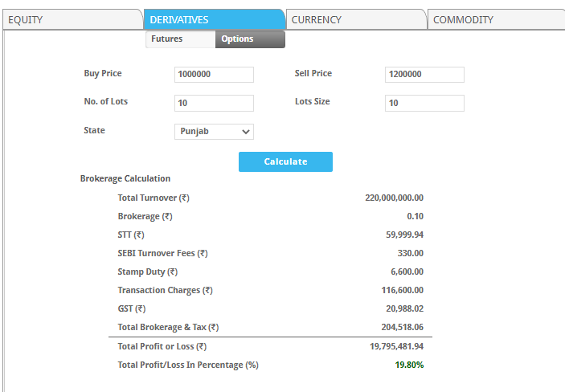Screen dimensions: 565x392
Task: Click the GST amount 20,988.02
Action: pos(404,308)
